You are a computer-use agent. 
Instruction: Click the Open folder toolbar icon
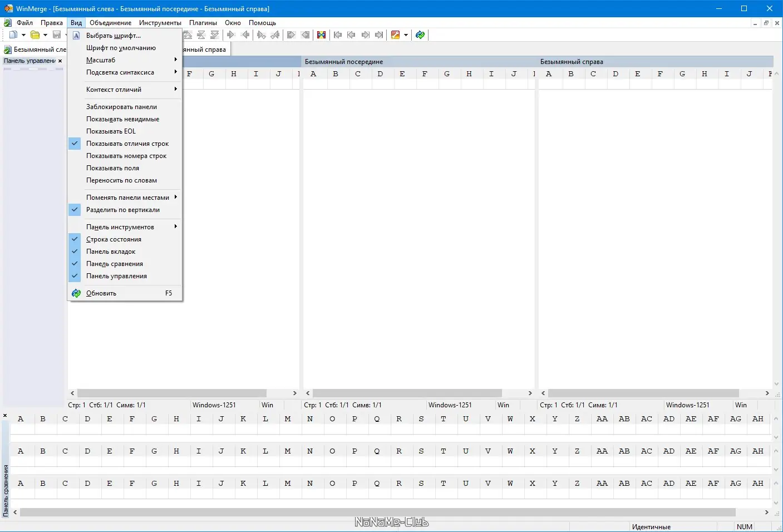35,35
